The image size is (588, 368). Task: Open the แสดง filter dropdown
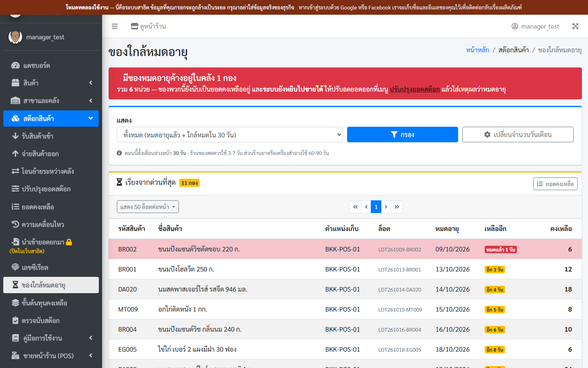(230, 135)
